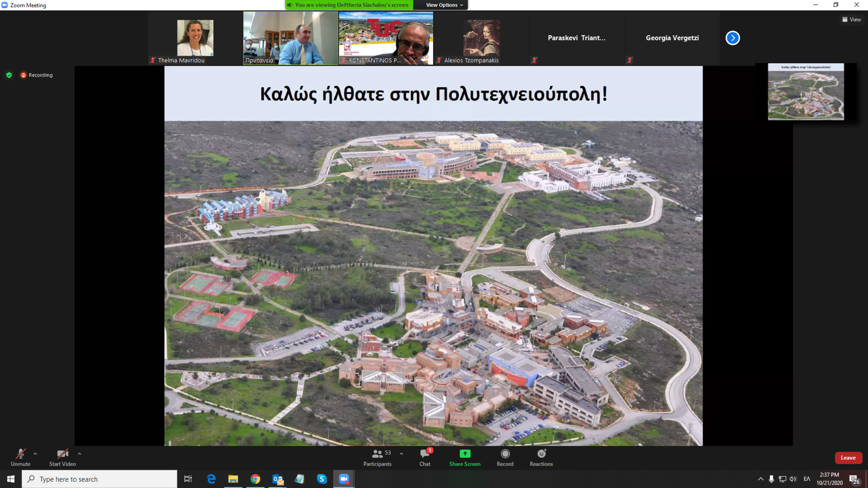Expand video options arrow beside Start Video
868x488 pixels.
pos(80,454)
